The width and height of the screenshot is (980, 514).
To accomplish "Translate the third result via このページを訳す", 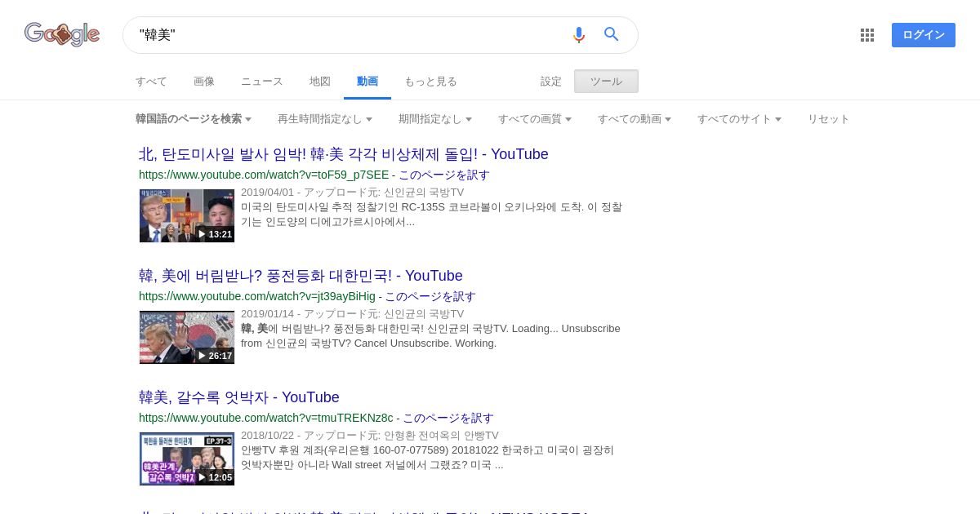I will tap(448, 418).
